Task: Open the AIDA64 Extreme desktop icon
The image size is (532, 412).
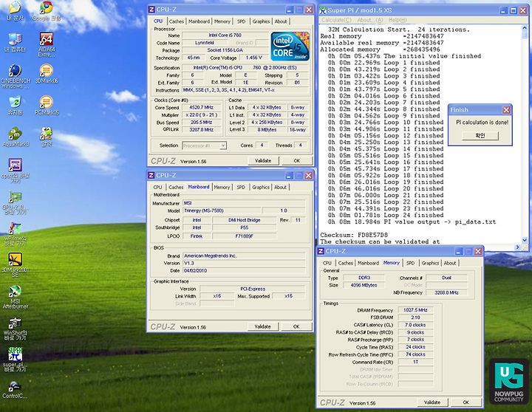Action: [x=47, y=44]
